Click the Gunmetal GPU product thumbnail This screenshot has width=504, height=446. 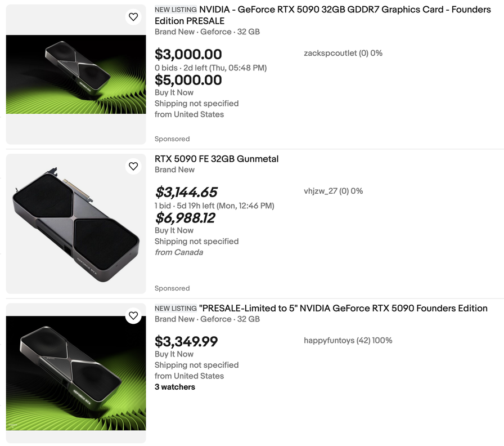pyautogui.click(x=76, y=224)
